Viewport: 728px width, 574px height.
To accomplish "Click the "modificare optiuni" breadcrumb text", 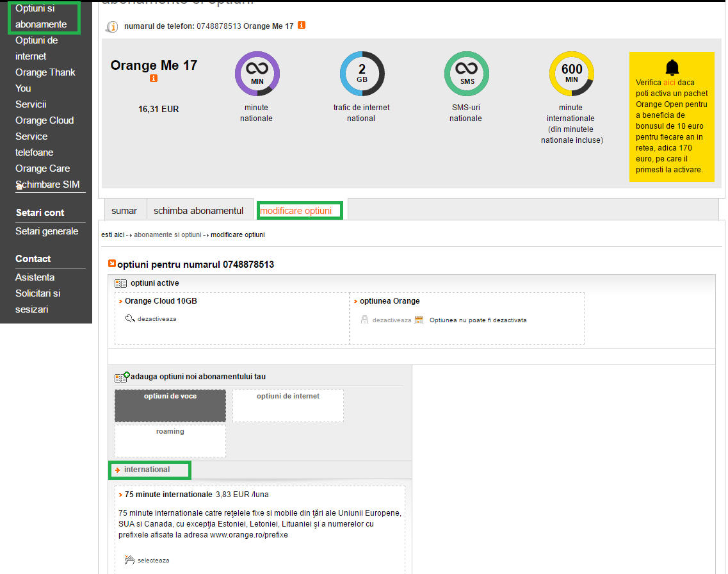I will (238, 235).
